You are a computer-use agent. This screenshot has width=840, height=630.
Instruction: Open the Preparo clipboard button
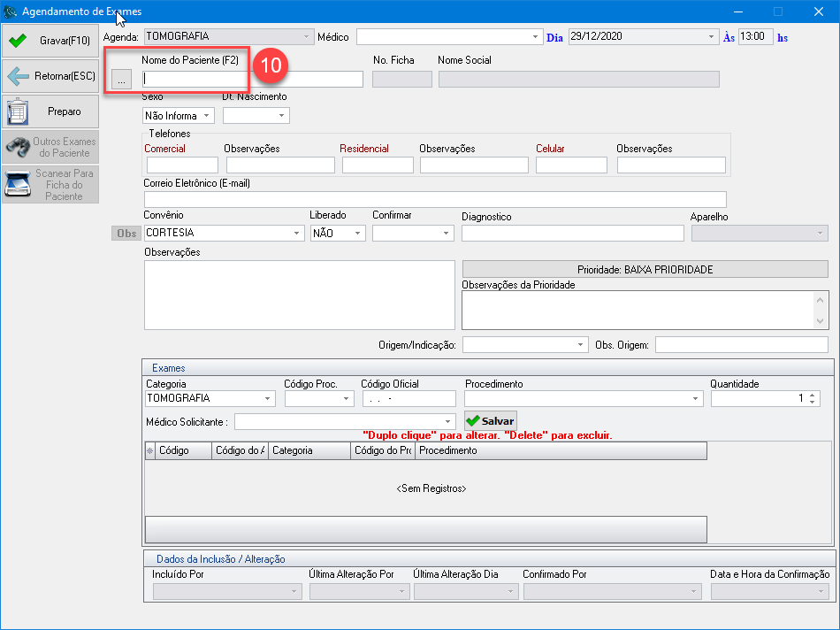point(50,111)
